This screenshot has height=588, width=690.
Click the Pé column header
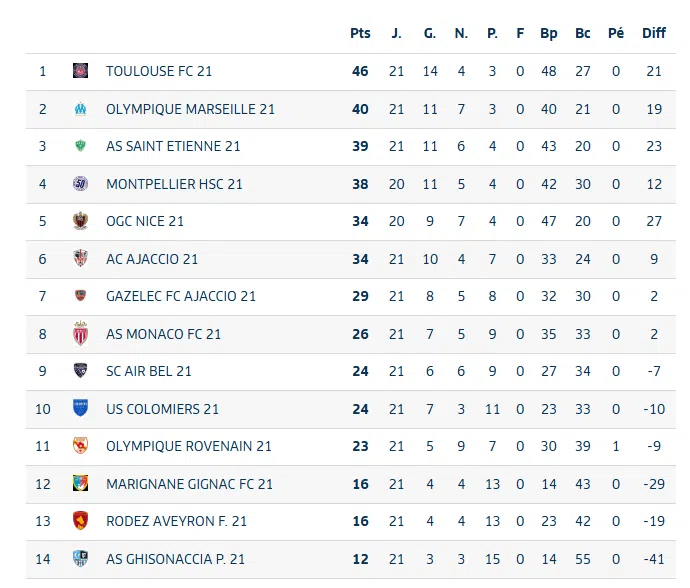(x=616, y=33)
